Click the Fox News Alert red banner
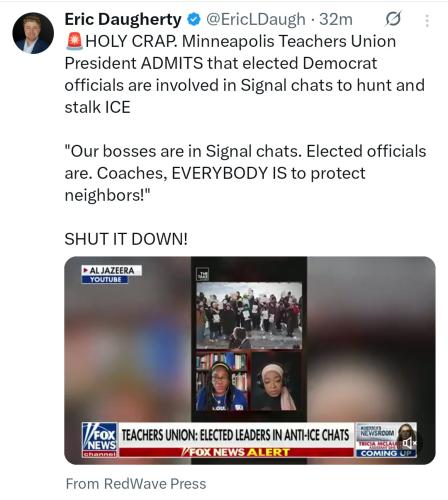 tap(236, 452)
